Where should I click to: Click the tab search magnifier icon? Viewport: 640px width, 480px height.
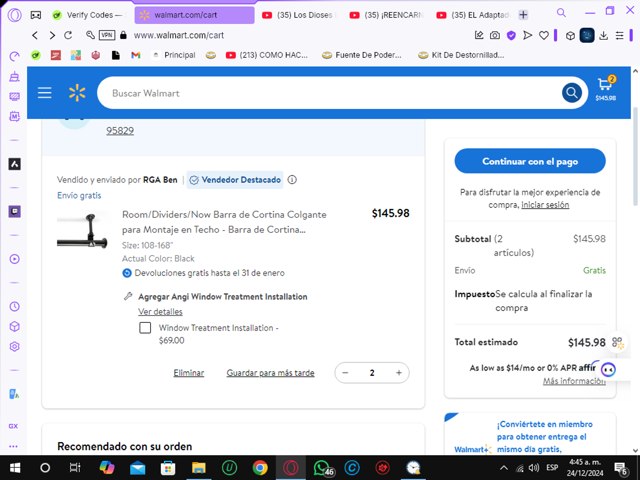[x=561, y=13]
